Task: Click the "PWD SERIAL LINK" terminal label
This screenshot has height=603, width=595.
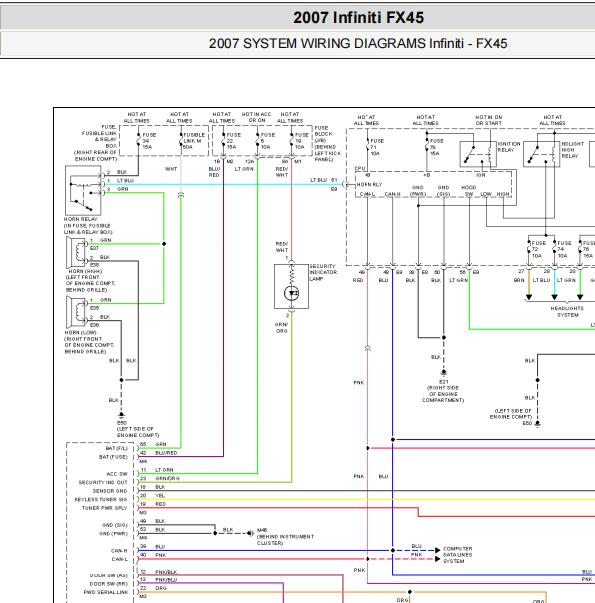Action: (x=106, y=592)
